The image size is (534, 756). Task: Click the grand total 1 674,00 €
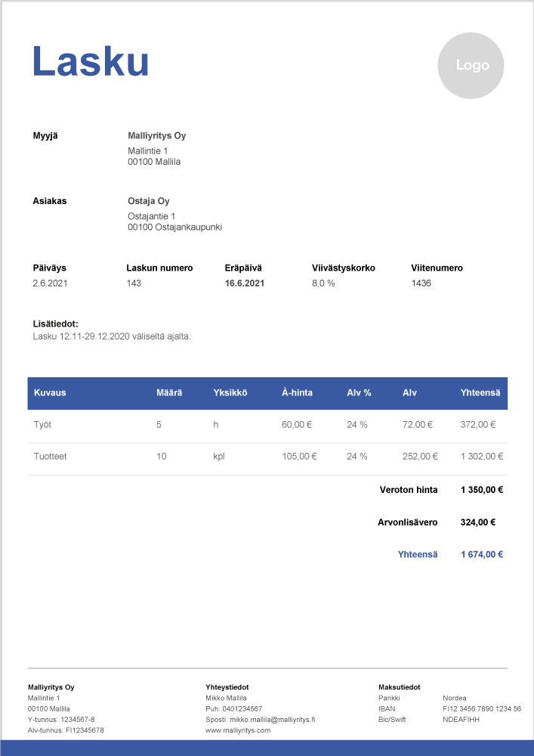point(481,554)
